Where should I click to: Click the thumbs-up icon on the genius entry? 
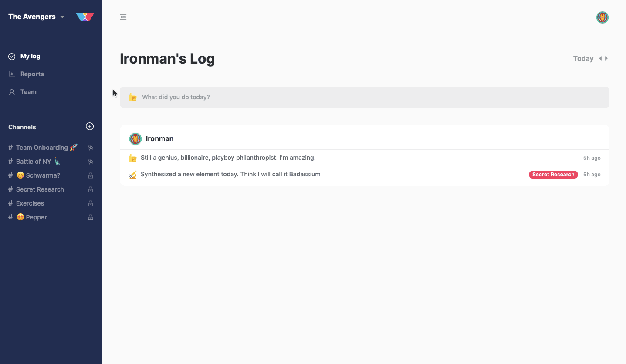[x=133, y=158]
